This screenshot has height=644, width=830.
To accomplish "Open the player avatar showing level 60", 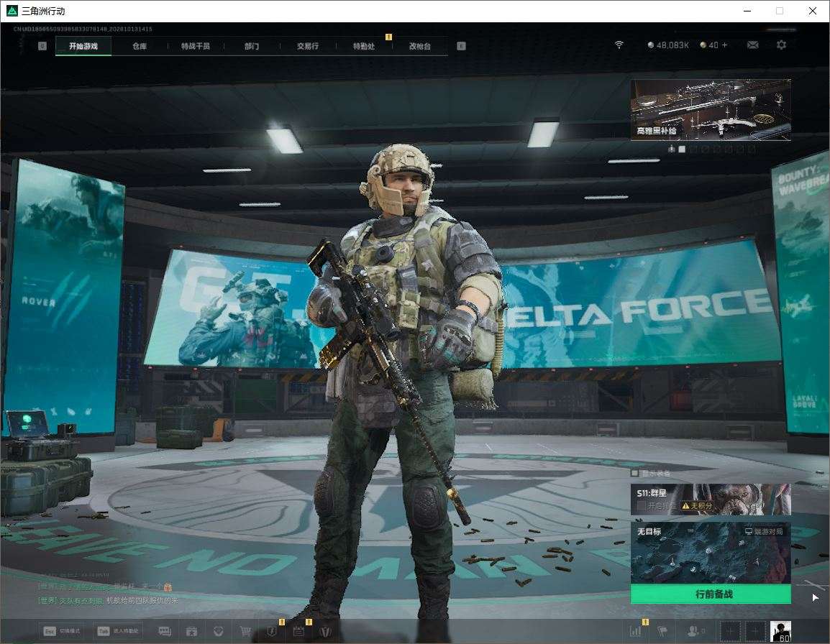I will click(x=780, y=631).
